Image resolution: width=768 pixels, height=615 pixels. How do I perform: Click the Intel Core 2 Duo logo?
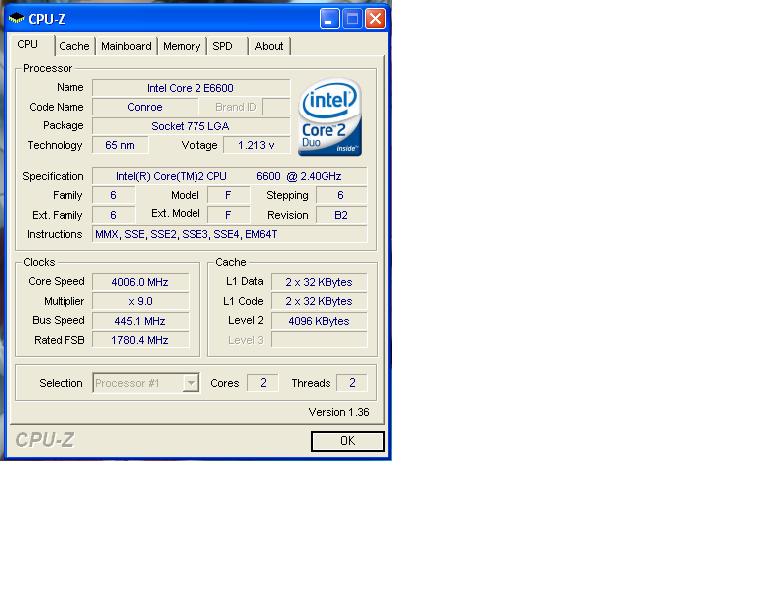tap(330, 118)
